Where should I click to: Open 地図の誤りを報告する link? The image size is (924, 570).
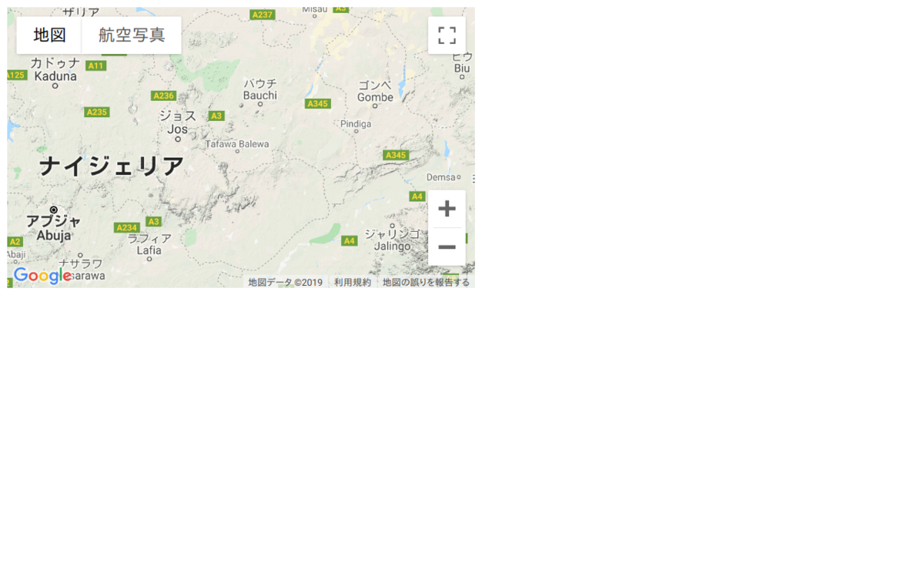pyautogui.click(x=426, y=283)
